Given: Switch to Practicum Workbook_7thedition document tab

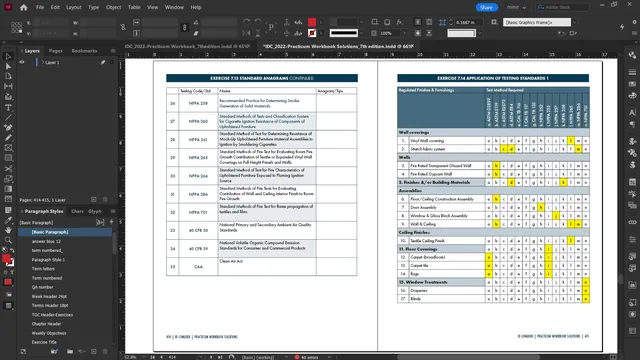Looking at the screenshot, I should tap(187, 46).
